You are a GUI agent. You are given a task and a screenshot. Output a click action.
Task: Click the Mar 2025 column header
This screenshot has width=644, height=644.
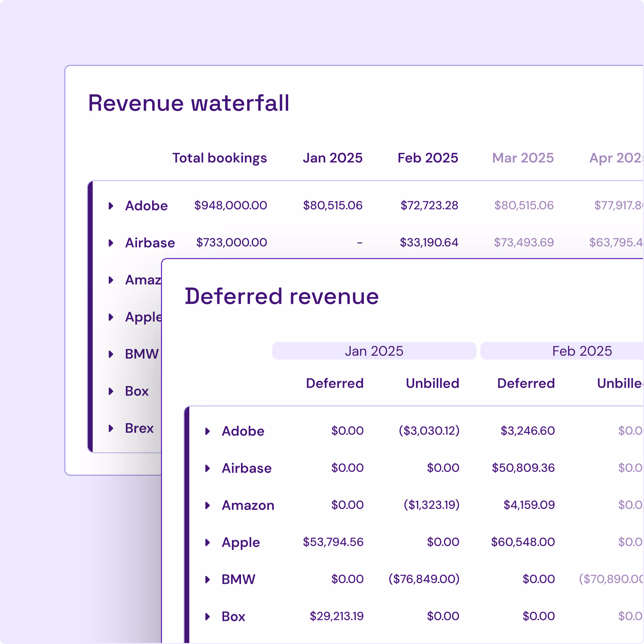coord(523,158)
